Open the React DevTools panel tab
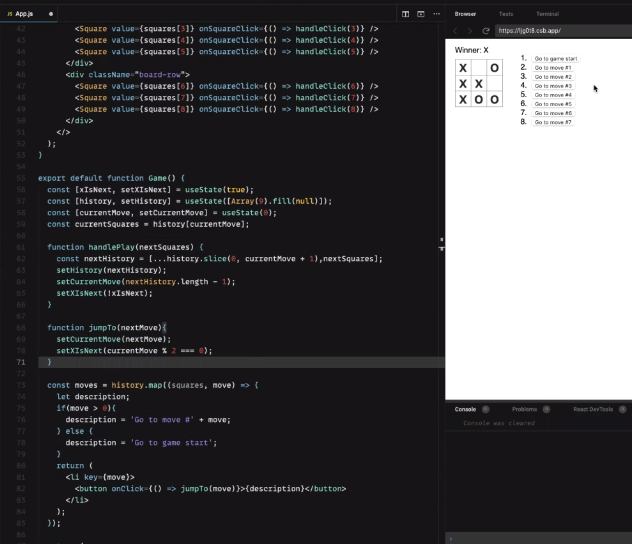632x544 pixels. [x=593, y=409]
